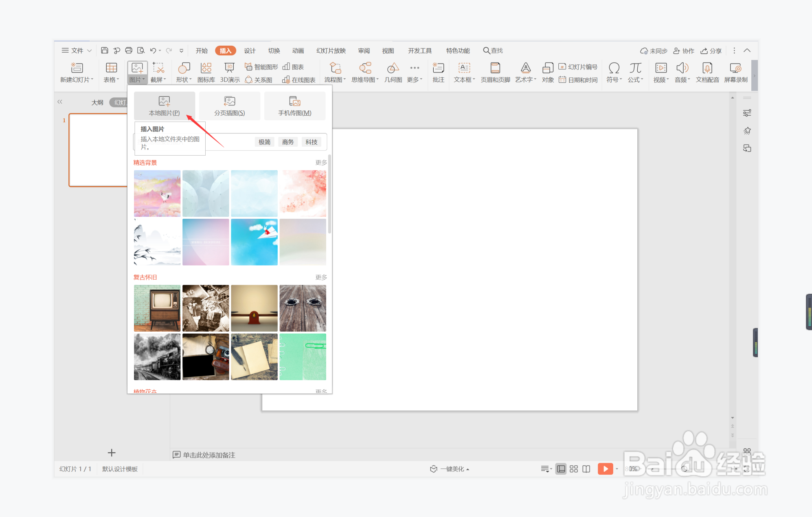Select the 商务 picture category tag
The width and height of the screenshot is (812, 517).
click(x=288, y=142)
